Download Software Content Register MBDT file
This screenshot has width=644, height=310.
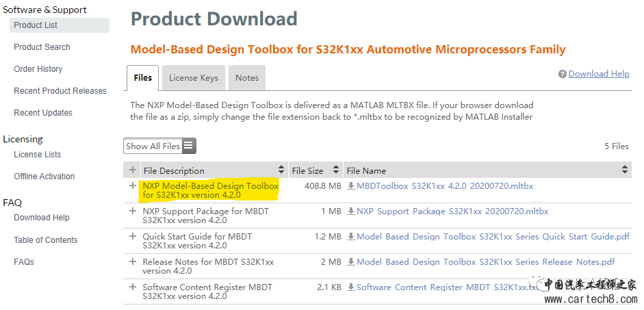click(x=448, y=287)
